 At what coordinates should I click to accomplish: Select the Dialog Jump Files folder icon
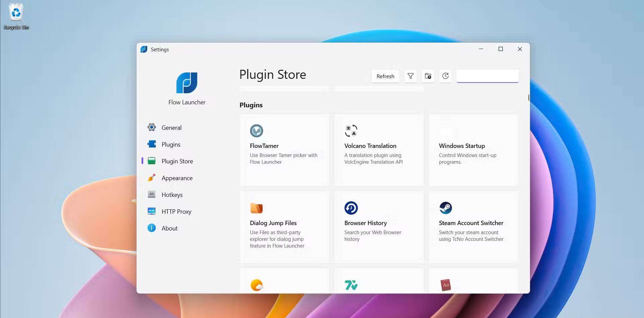click(x=257, y=208)
